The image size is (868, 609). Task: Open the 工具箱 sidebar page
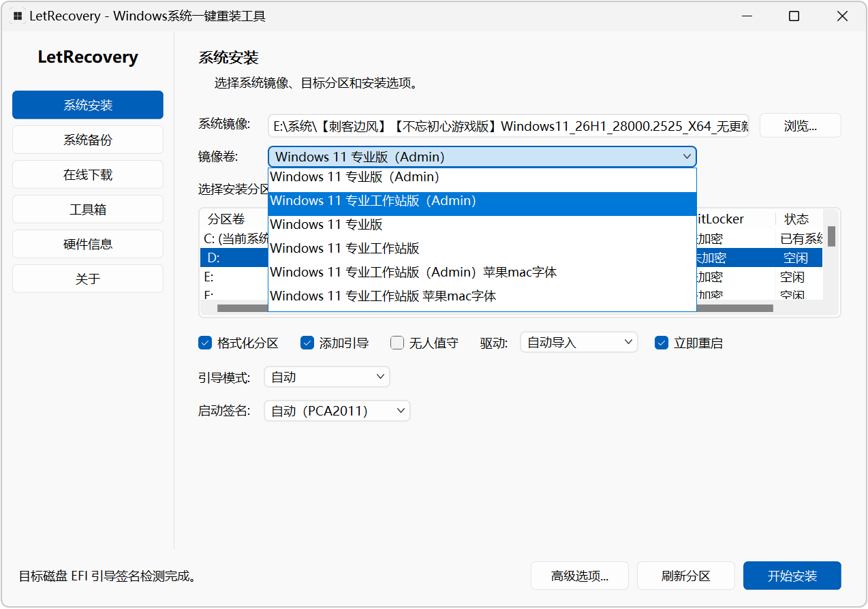click(x=88, y=209)
